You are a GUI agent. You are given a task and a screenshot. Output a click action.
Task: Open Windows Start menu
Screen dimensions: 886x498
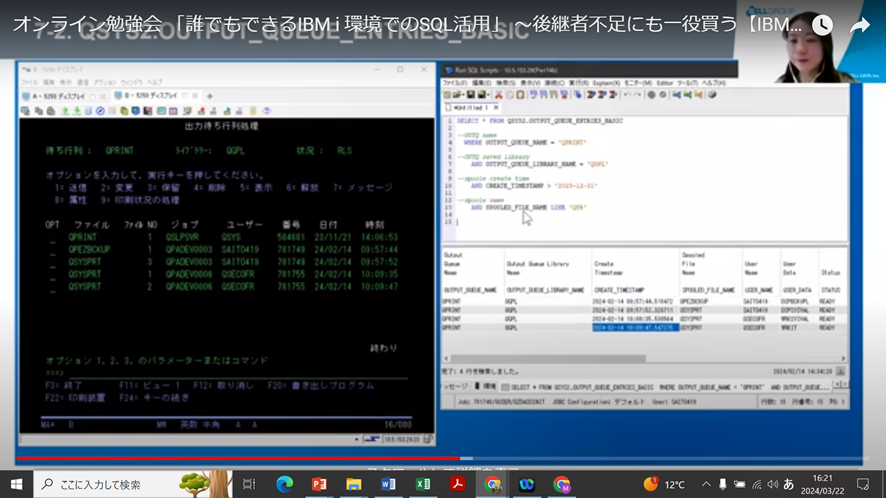[16, 484]
